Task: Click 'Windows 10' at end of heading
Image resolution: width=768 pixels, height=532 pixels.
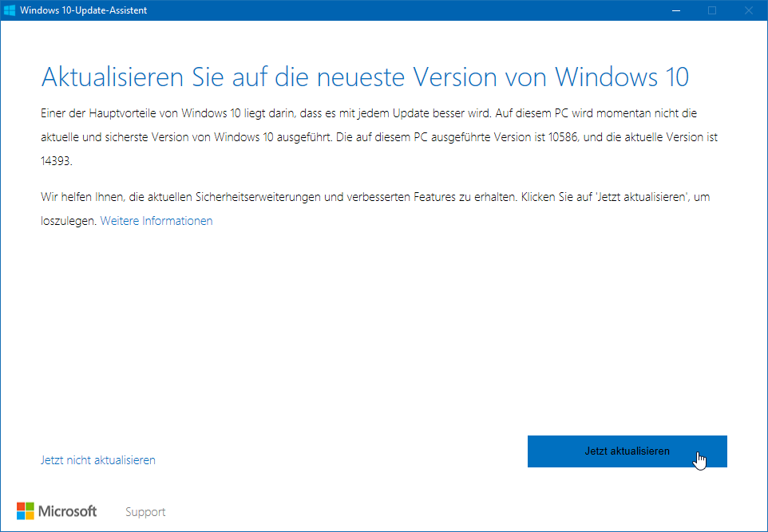Action: point(621,77)
